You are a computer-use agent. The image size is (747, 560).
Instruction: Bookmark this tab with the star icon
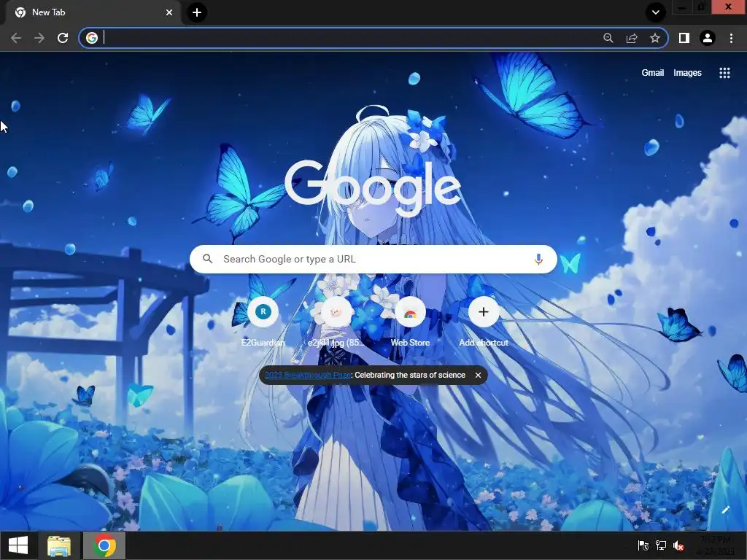point(655,38)
